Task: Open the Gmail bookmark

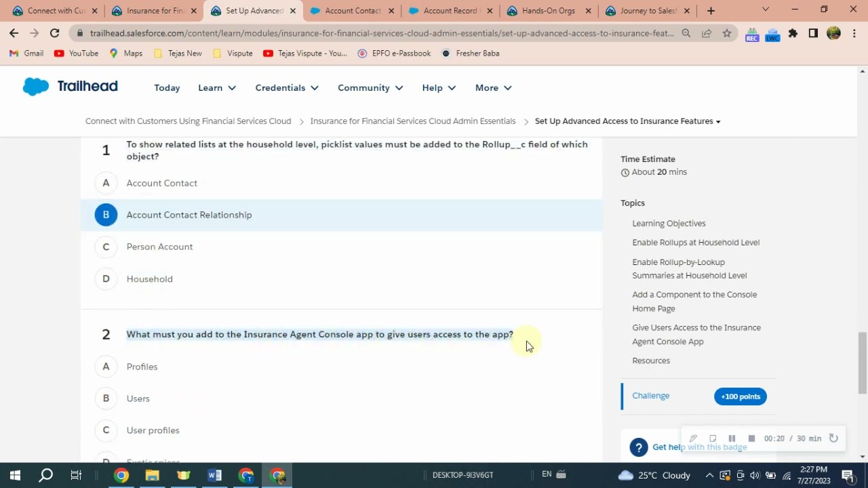Action: click(x=26, y=53)
